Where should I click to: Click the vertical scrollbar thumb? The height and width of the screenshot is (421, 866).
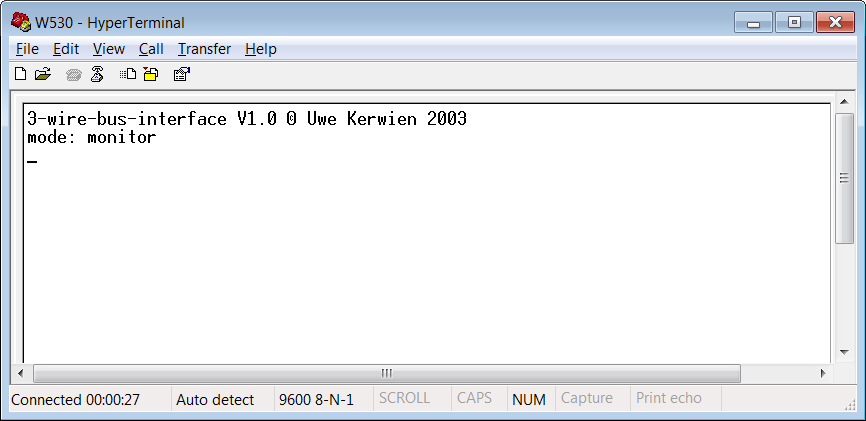pos(844,178)
